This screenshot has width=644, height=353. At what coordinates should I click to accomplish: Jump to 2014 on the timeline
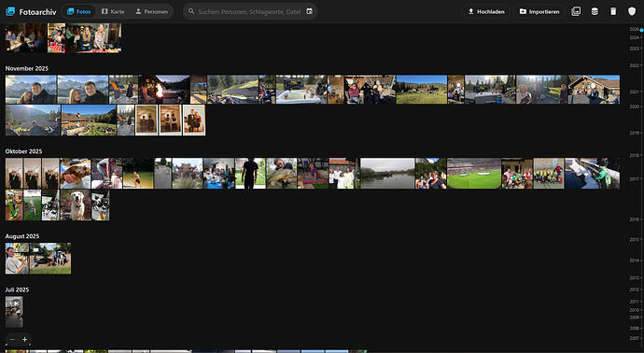click(634, 261)
